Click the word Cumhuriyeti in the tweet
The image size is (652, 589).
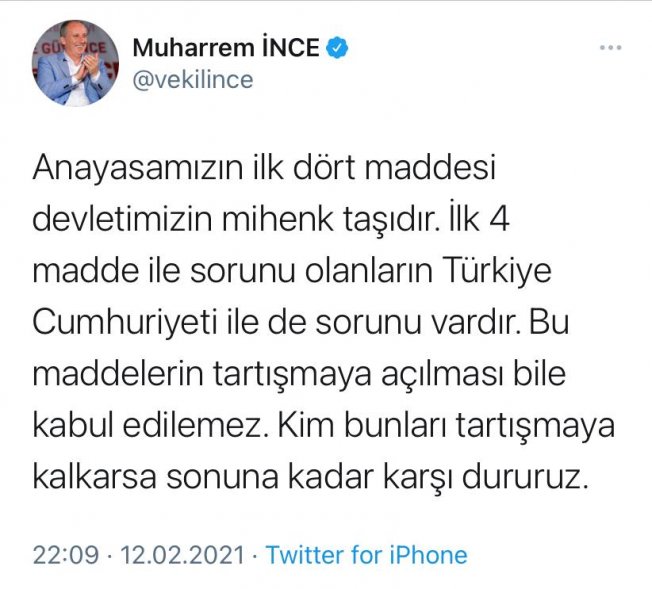click(125, 323)
